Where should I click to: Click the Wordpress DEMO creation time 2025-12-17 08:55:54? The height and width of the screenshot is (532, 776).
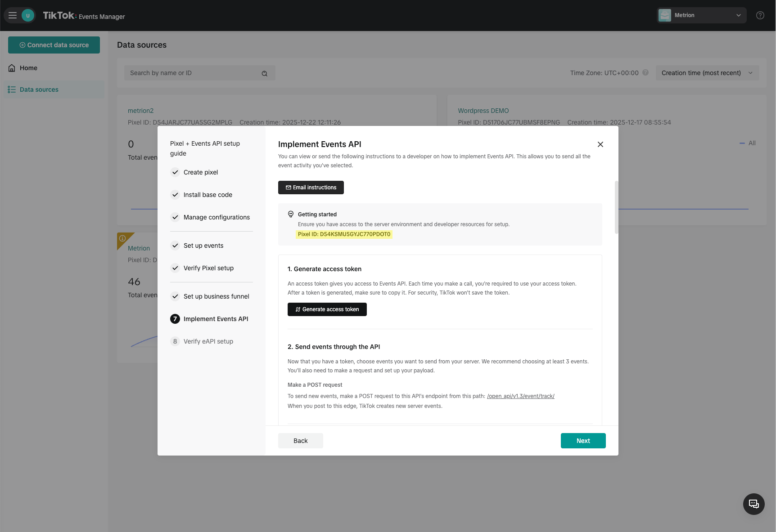619,122
